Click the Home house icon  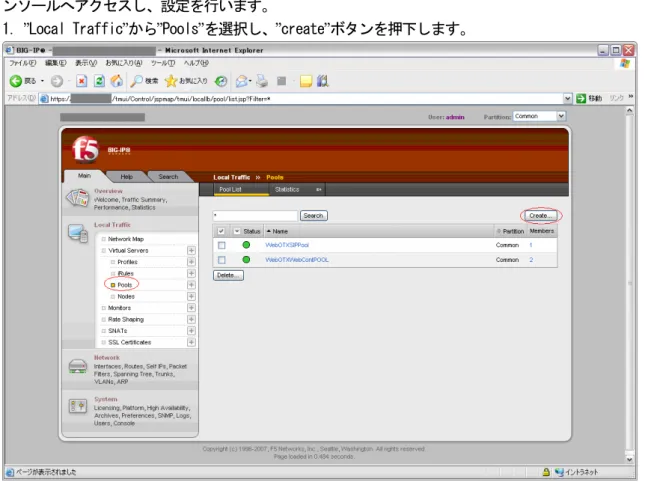pyautogui.click(x=116, y=81)
